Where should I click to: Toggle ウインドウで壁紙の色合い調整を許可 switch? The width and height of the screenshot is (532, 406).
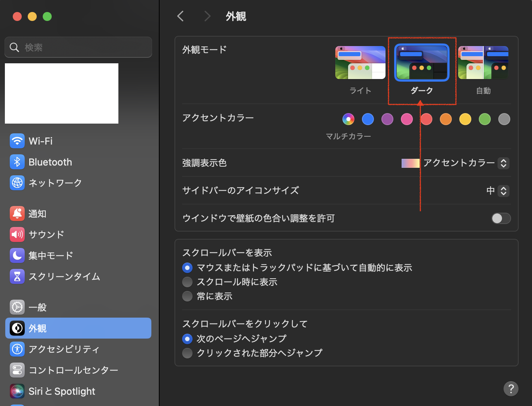pyautogui.click(x=501, y=218)
